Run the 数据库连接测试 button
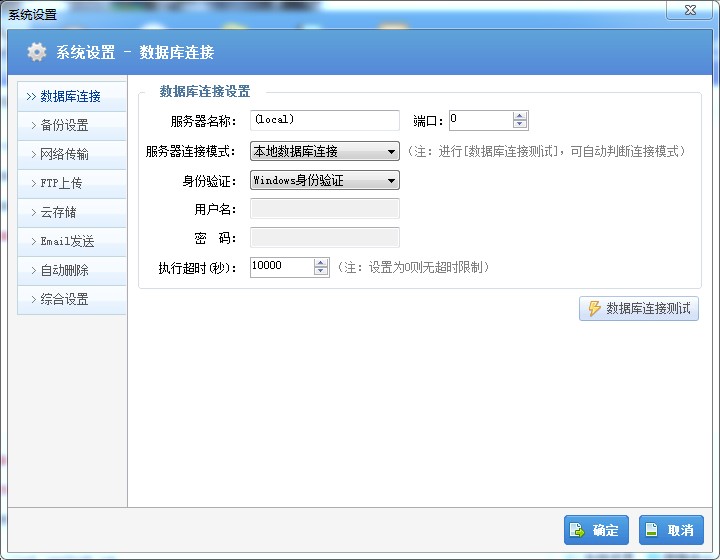 coord(639,308)
